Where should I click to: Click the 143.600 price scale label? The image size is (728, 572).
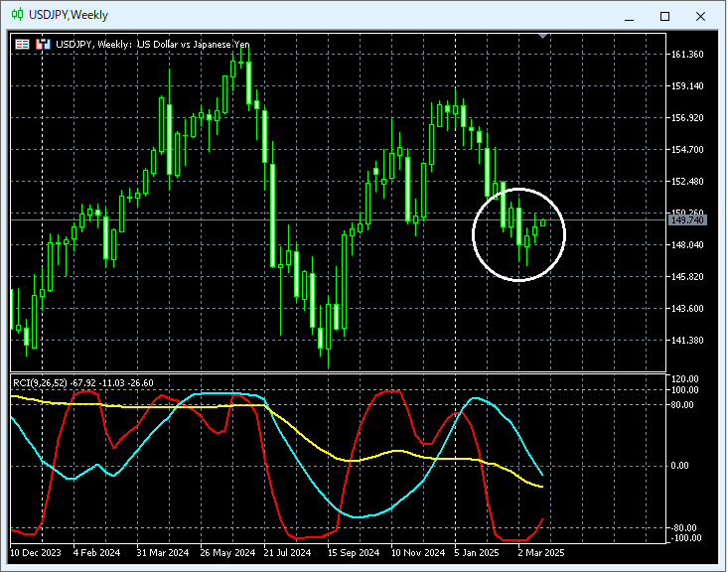(687, 308)
